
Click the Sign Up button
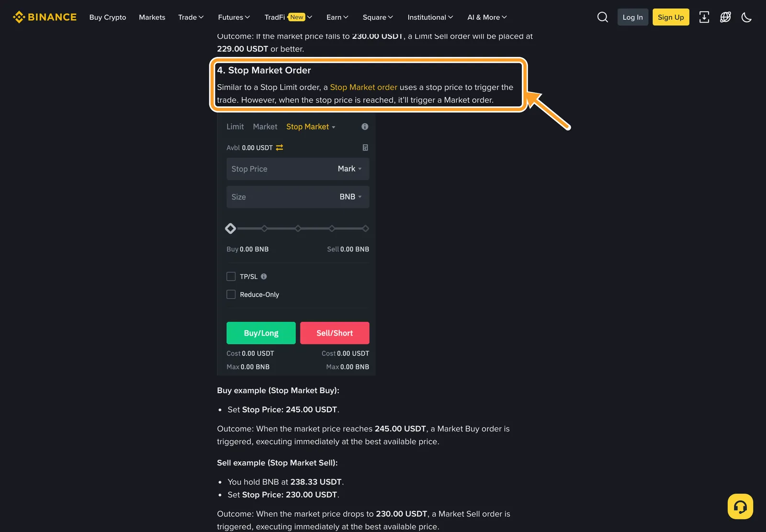(671, 17)
